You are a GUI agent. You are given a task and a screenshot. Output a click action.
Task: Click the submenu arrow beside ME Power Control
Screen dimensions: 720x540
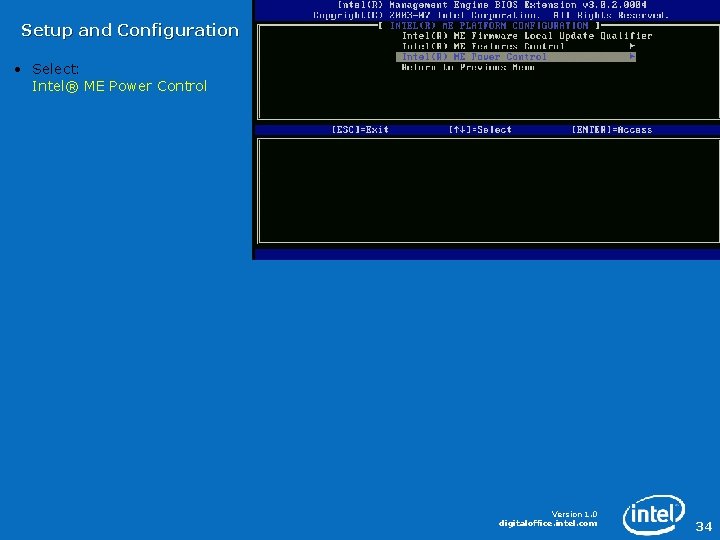pyautogui.click(x=632, y=57)
